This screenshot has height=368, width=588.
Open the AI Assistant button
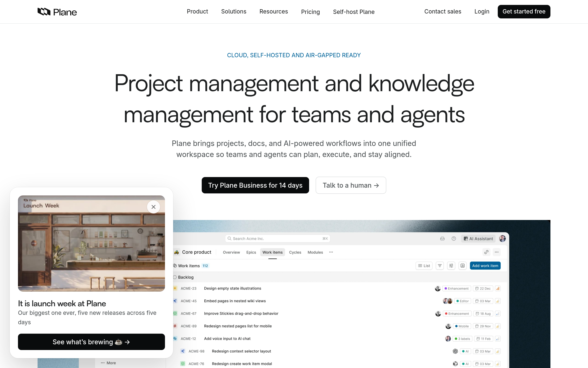coord(478,239)
